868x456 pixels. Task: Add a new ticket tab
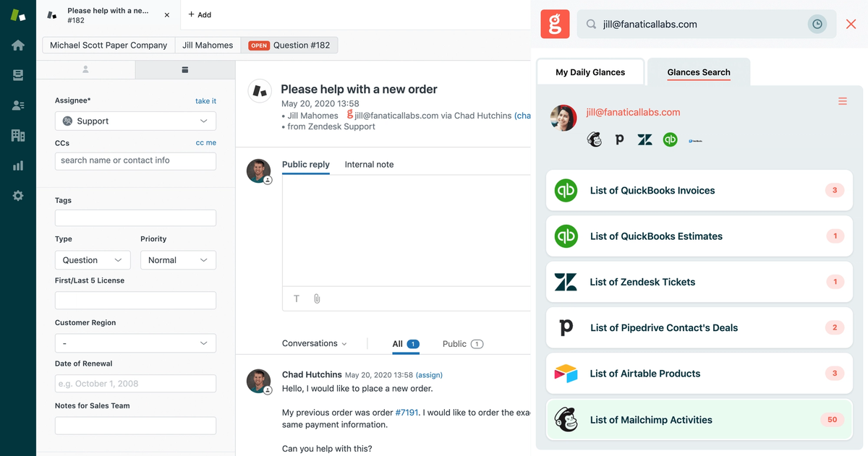(x=200, y=14)
